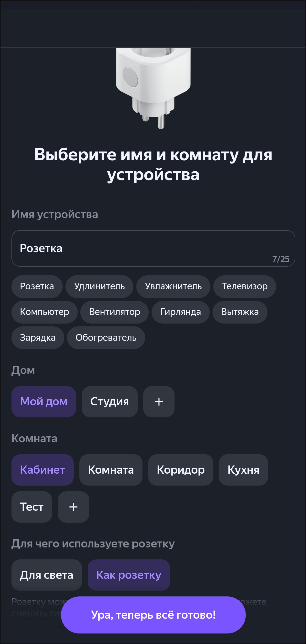Use the Телевизор name suggestion
The height and width of the screenshot is (644, 306).
click(245, 286)
